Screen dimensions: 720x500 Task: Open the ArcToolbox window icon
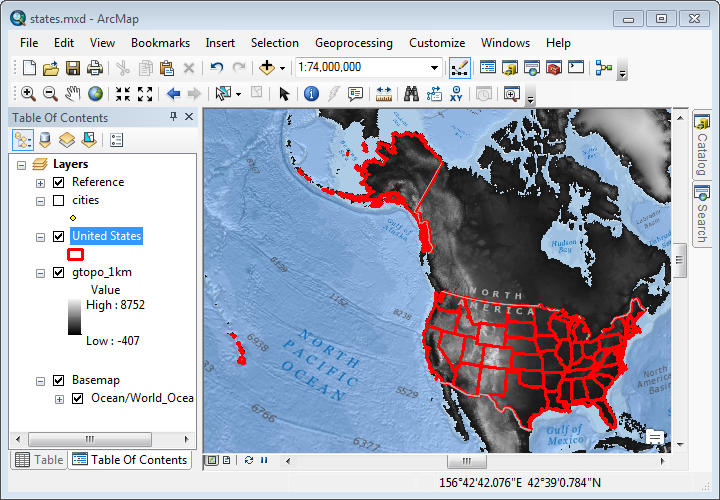coord(554,68)
